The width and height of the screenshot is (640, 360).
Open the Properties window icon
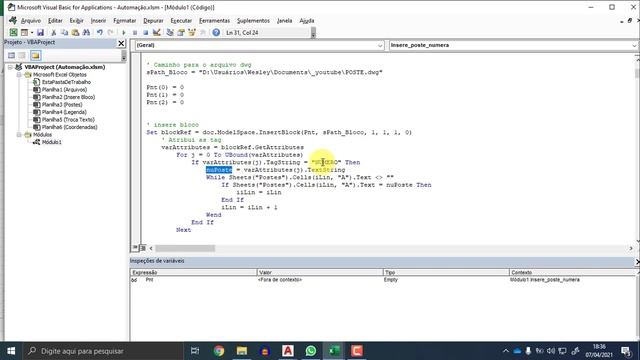point(181,32)
